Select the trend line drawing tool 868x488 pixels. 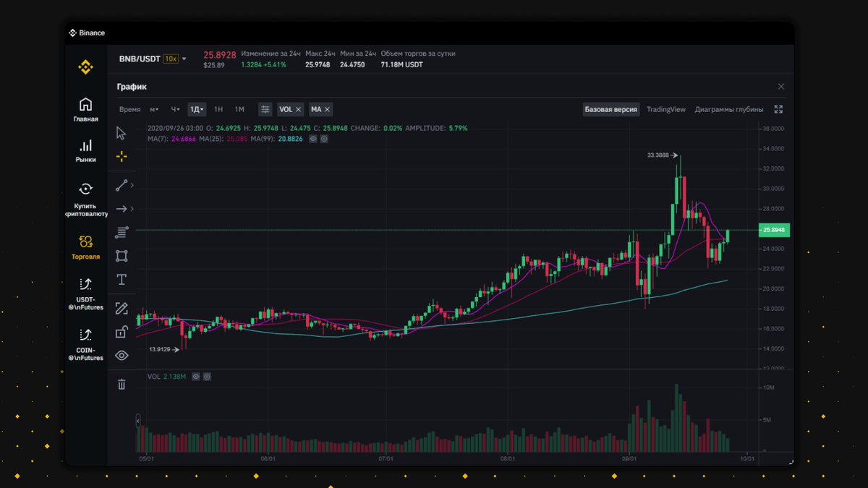pyautogui.click(x=122, y=185)
